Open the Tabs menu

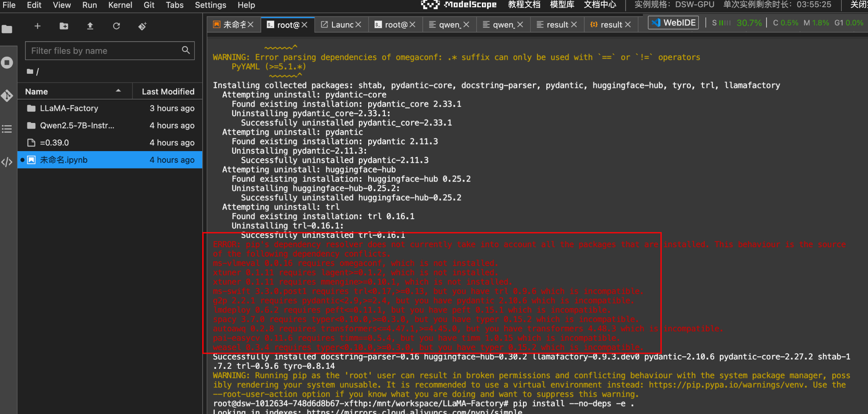(x=174, y=5)
